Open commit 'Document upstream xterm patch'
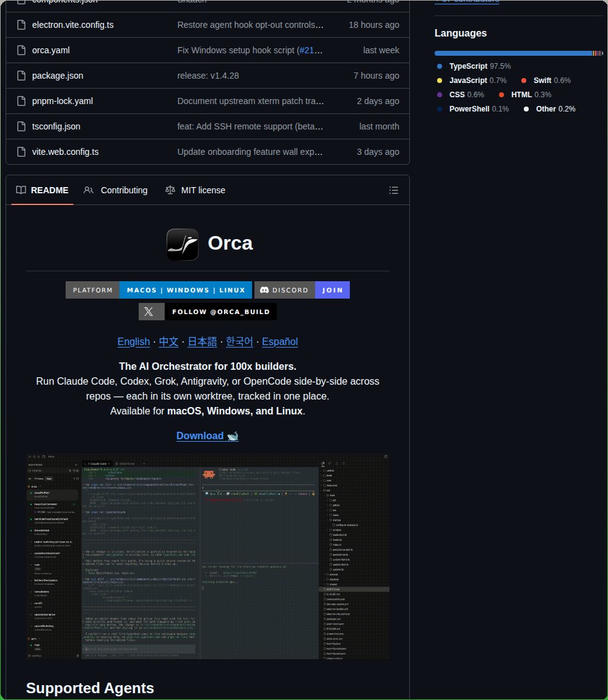This screenshot has height=700, width=608. click(x=250, y=102)
